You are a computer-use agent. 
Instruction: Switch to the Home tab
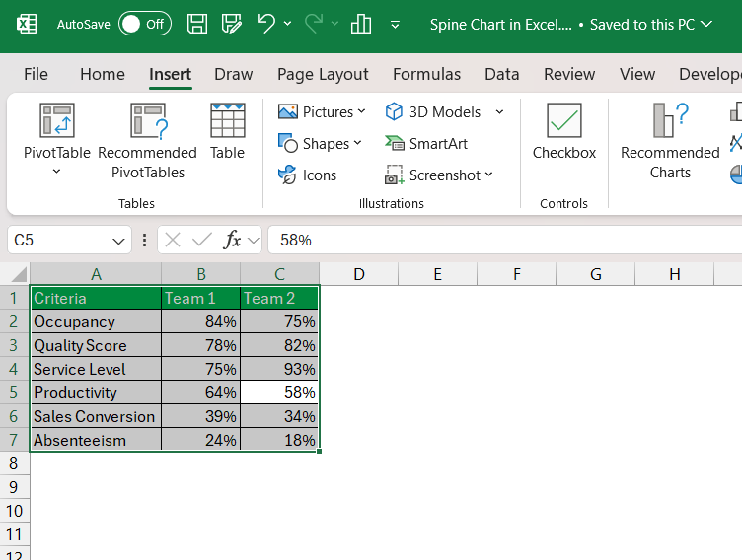point(103,74)
